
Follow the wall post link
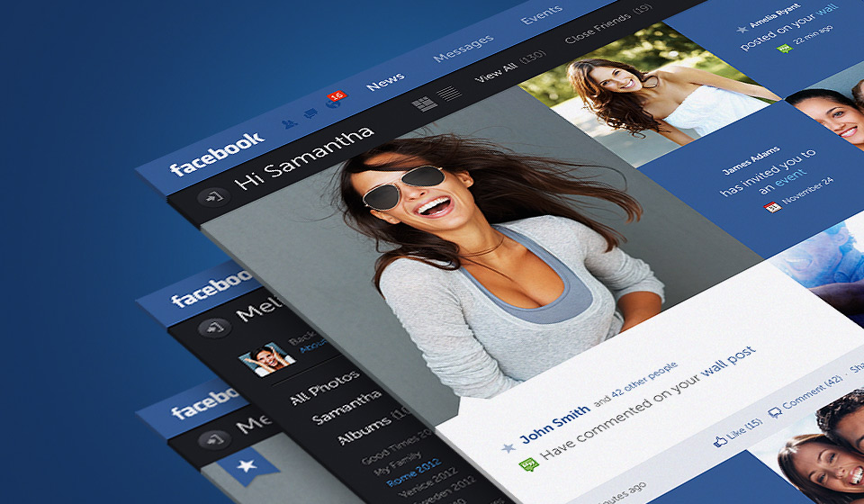coord(728,361)
